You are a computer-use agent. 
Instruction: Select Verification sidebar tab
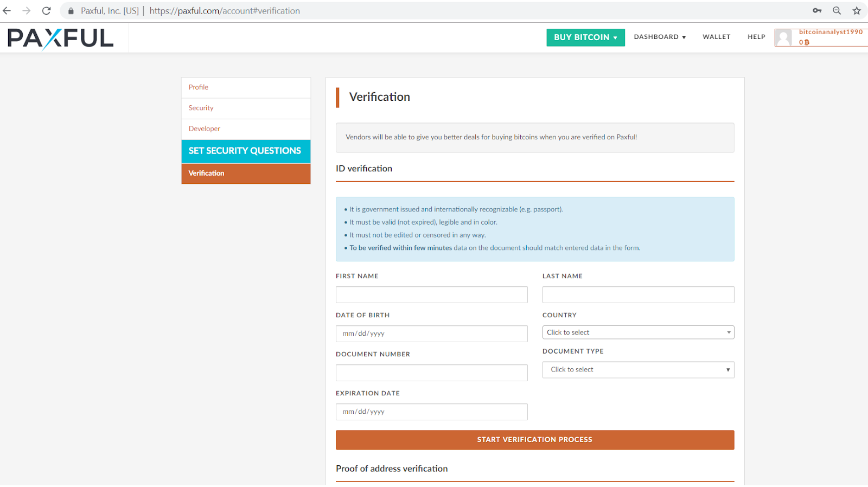click(x=246, y=174)
